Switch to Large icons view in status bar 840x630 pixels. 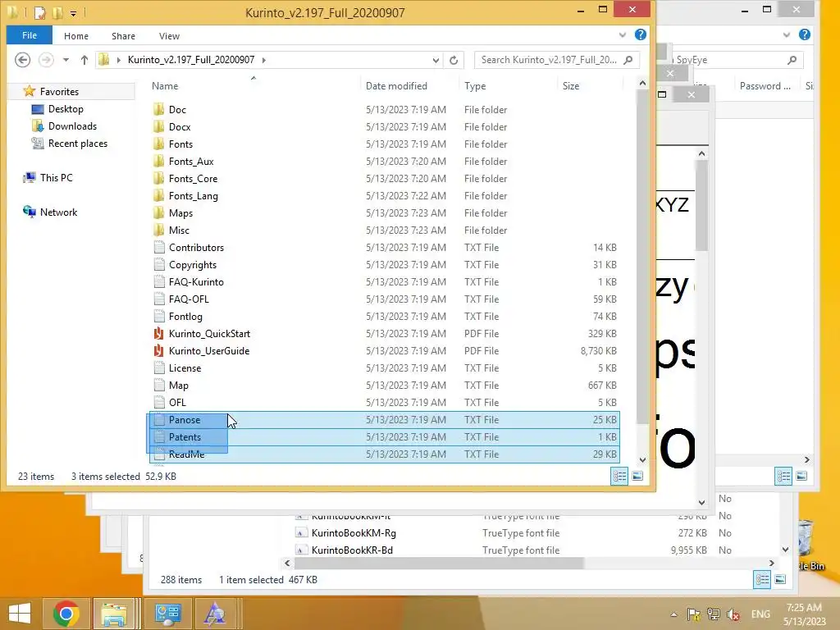(x=637, y=477)
